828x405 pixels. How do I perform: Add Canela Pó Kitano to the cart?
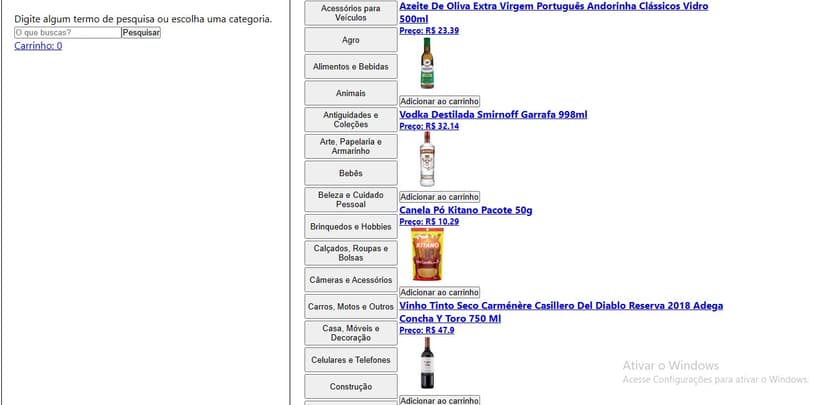pyautogui.click(x=439, y=292)
